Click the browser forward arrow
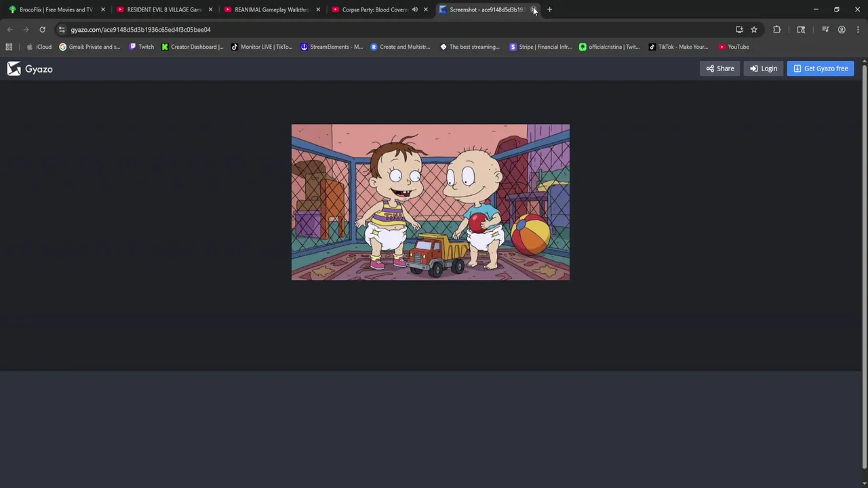Image resolution: width=868 pixels, height=488 pixels. [26, 29]
